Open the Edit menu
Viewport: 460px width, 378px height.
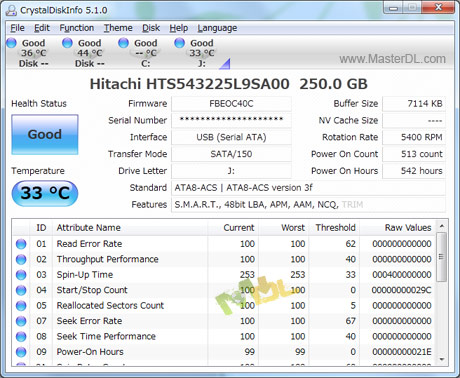42,28
